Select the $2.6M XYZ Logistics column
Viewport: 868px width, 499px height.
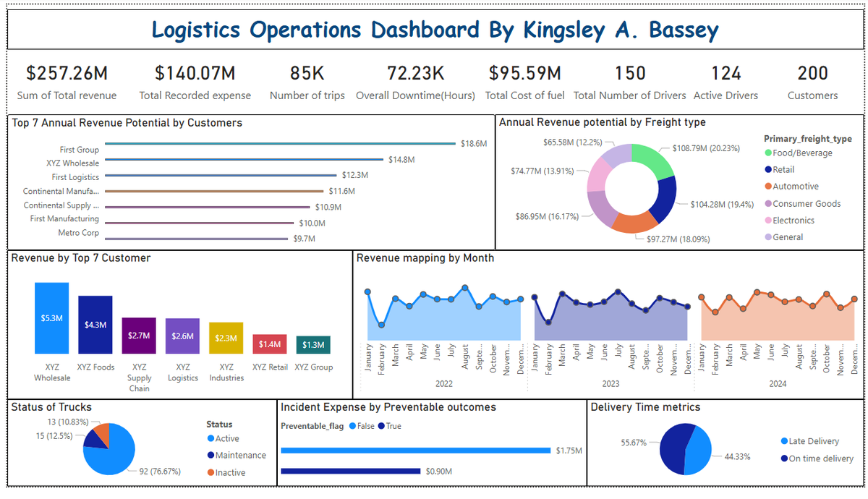[183, 336]
